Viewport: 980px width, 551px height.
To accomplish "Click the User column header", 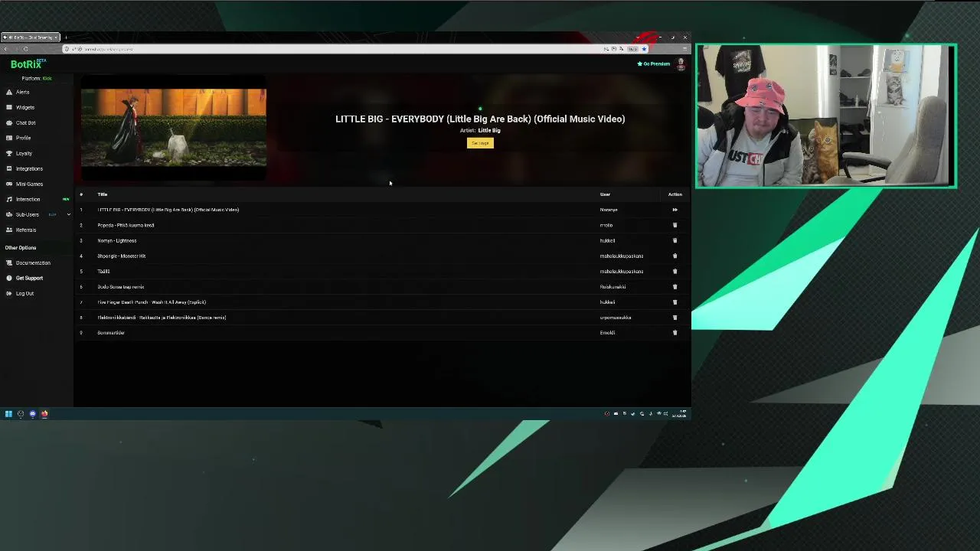I will 605,194.
